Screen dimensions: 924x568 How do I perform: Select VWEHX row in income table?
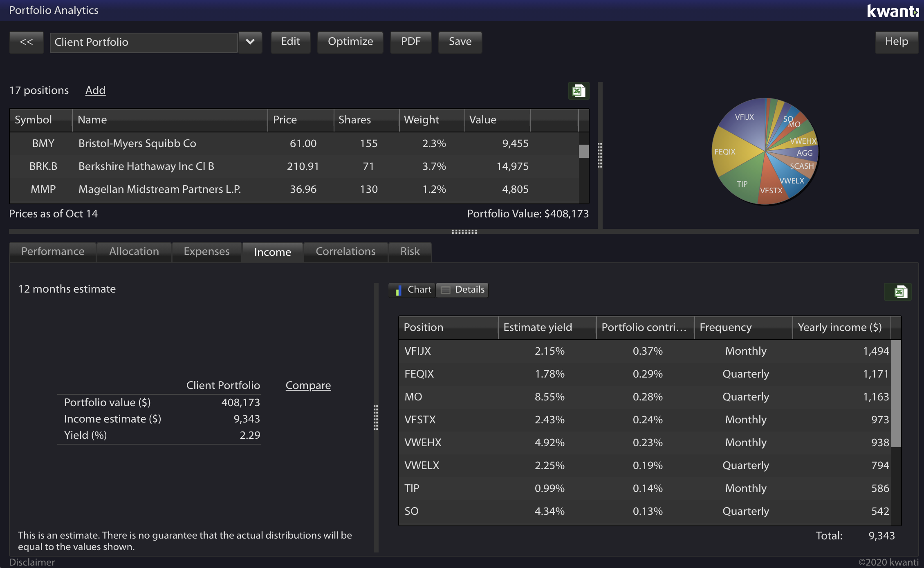tap(645, 443)
